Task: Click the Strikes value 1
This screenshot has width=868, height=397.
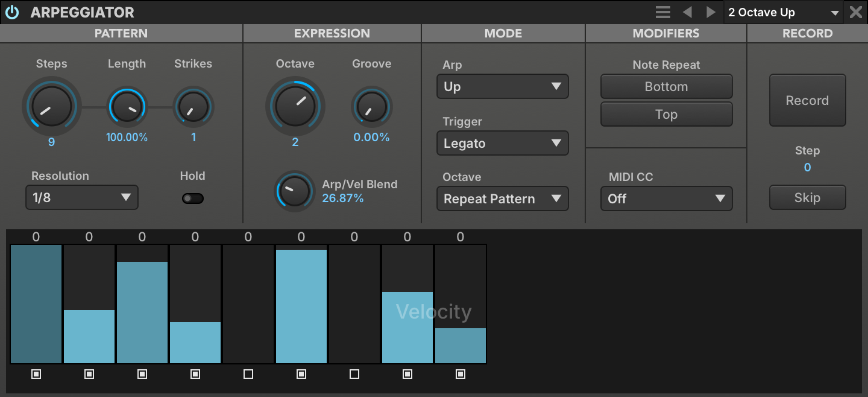Action: [193, 138]
